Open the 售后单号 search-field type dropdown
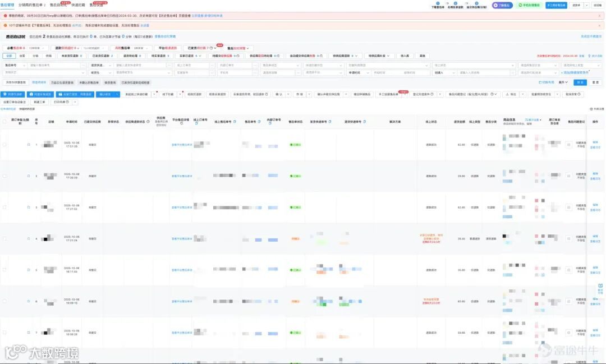Viewport: 606px width, 364px height. coord(15,65)
